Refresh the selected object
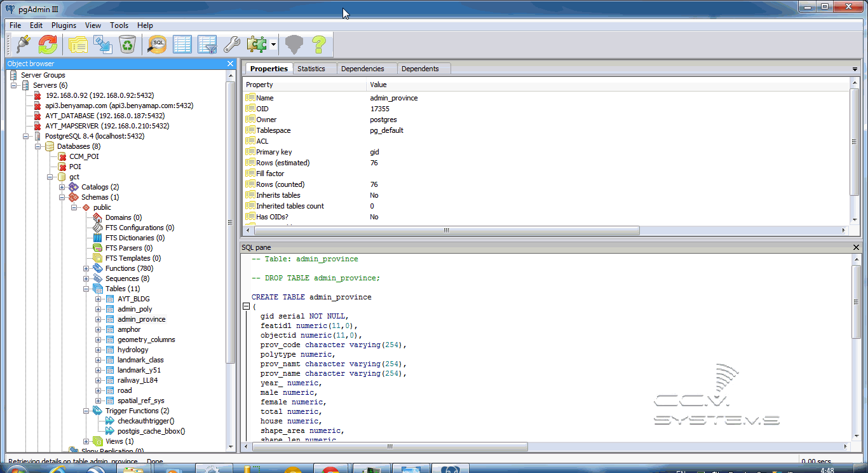 (48, 45)
